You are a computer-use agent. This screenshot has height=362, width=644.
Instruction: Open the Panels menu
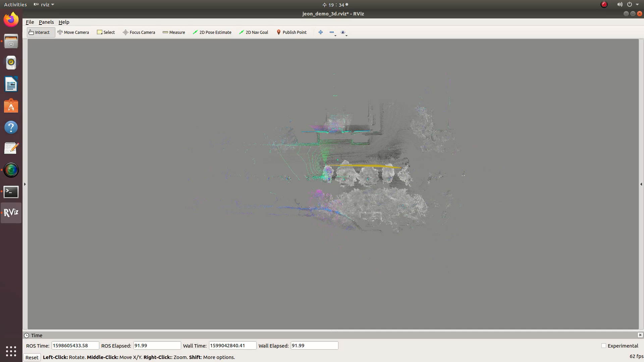[x=46, y=22]
